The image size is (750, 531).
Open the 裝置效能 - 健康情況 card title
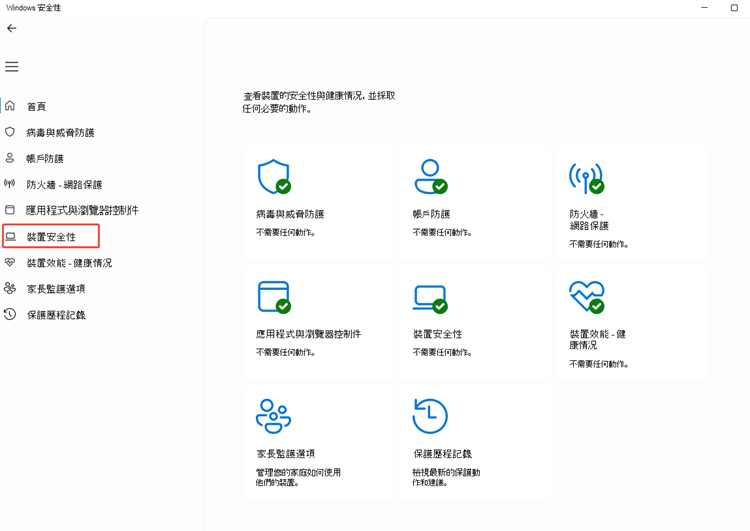tap(598, 339)
